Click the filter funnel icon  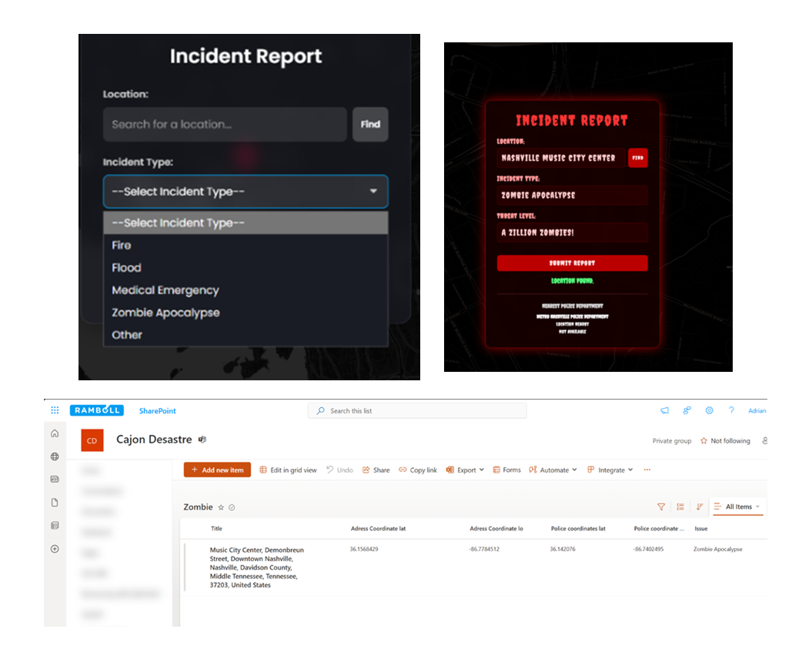coord(660,507)
